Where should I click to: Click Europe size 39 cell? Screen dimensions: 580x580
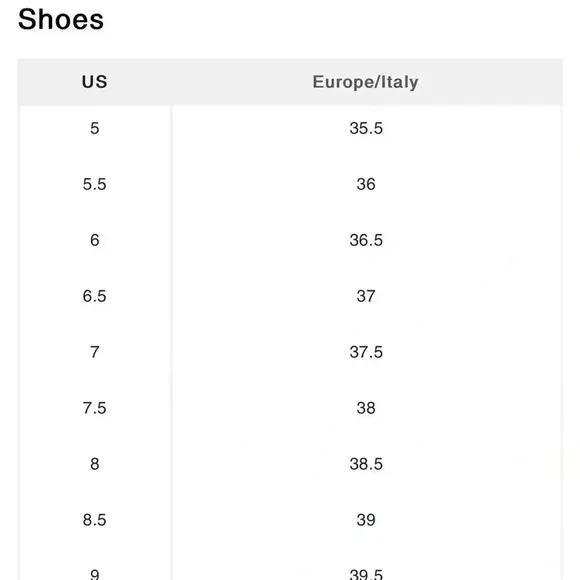pyautogui.click(x=366, y=520)
